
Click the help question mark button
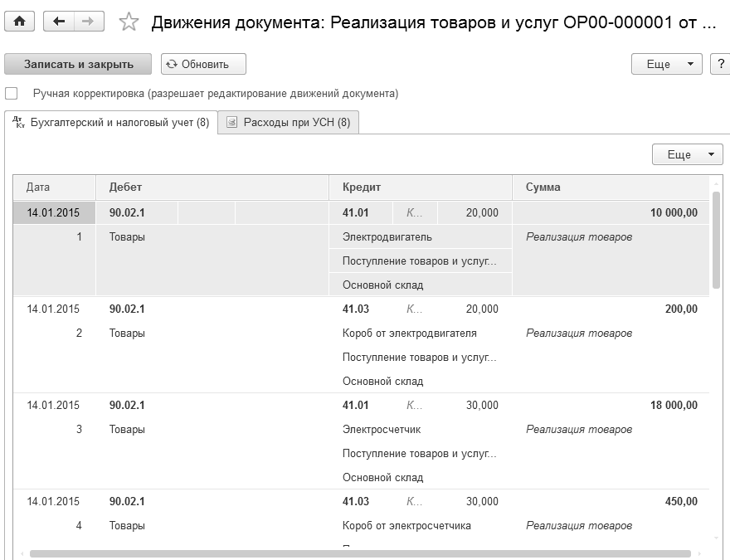tap(721, 64)
